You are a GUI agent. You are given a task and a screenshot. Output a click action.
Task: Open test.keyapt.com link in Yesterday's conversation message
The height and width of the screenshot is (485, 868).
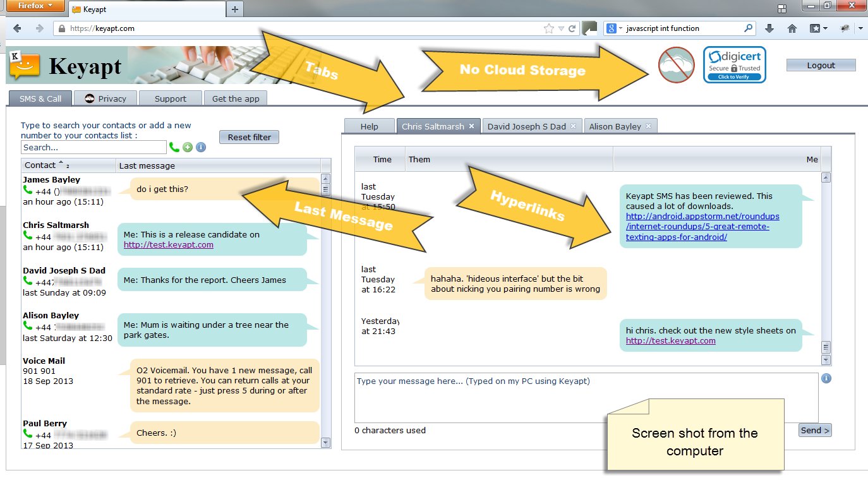[671, 340]
